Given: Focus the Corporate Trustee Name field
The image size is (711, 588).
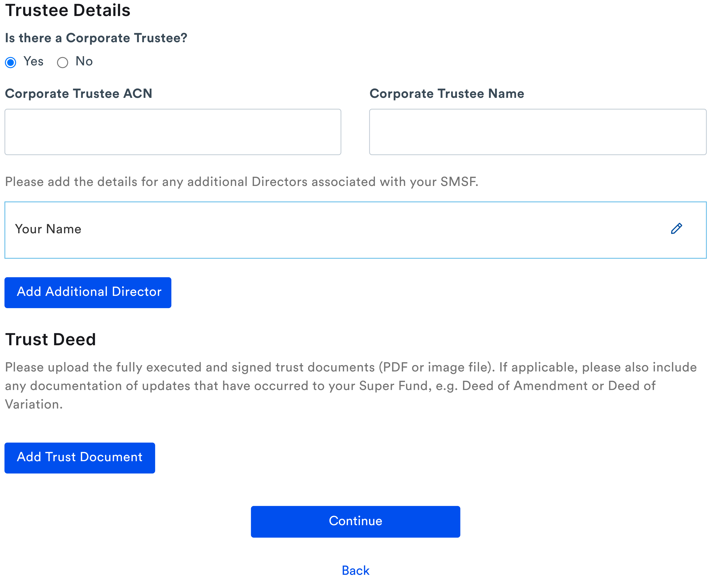Looking at the screenshot, I should click(x=538, y=132).
